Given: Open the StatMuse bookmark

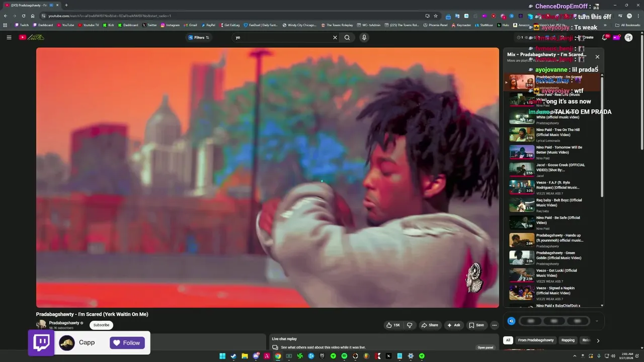Looking at the screenshot, I should coord(484,25).
